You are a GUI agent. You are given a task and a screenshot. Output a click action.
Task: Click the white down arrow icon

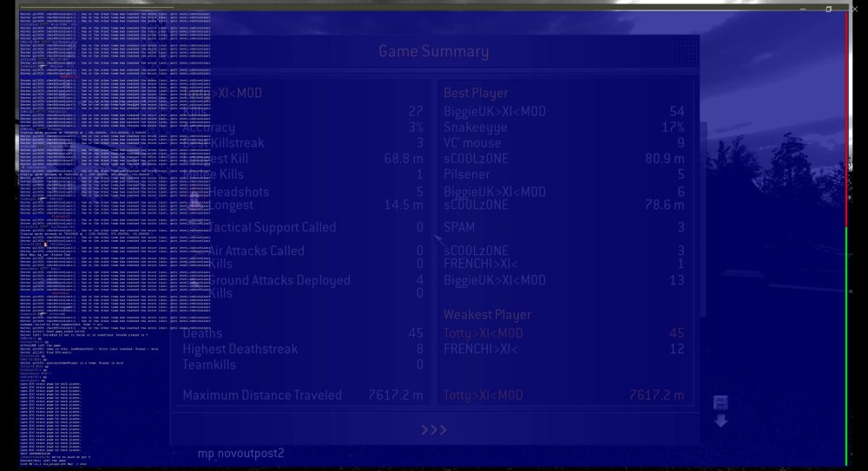(x=720, y=421)
